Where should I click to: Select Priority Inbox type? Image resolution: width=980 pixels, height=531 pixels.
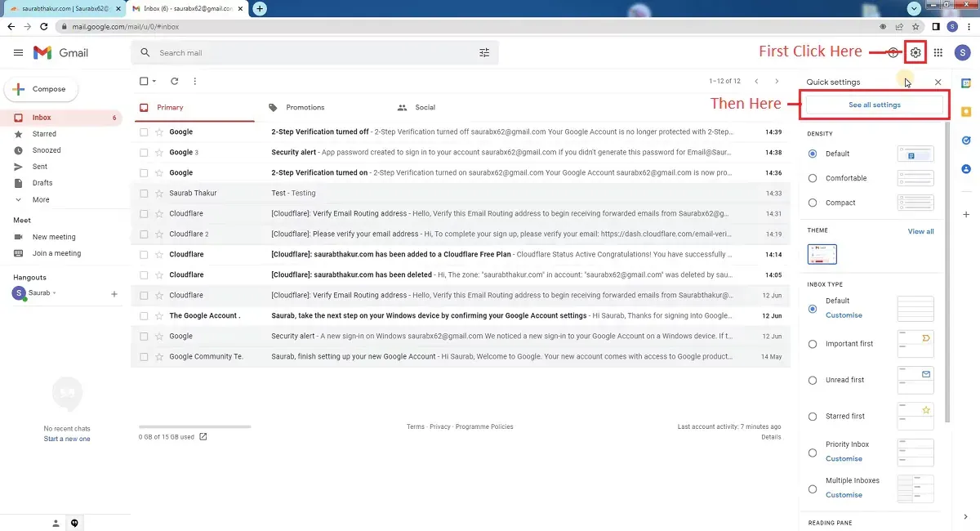point(812,453)
